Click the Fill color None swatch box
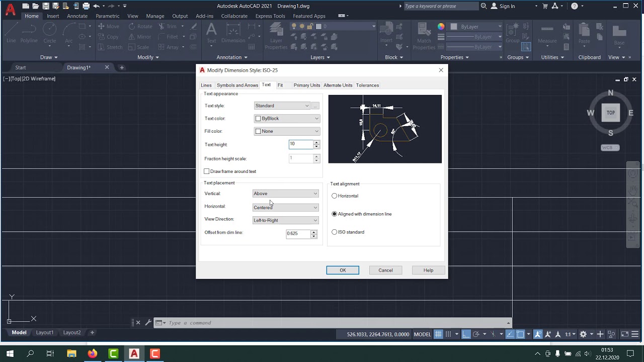This screenshot has width=644, height=362. (258, 131)
